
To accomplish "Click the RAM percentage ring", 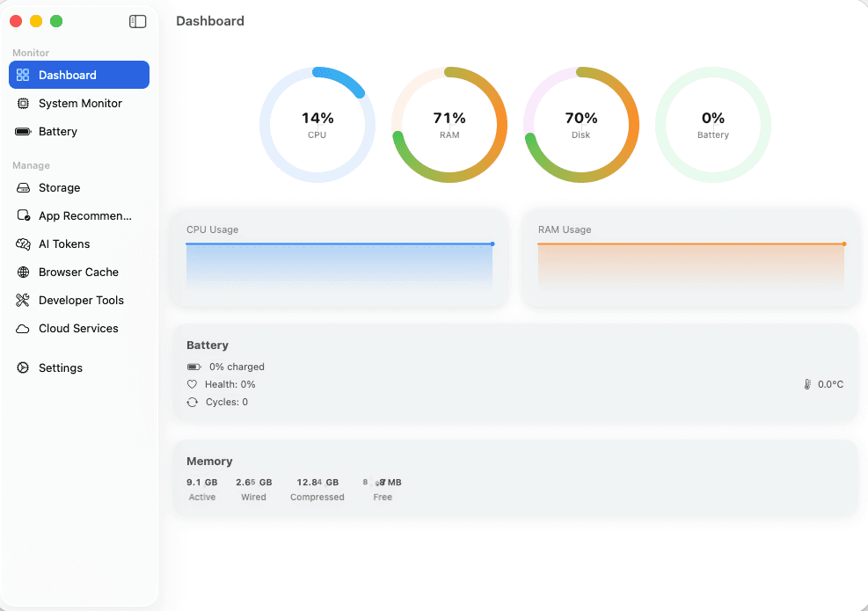I will (x=449, y=124).
